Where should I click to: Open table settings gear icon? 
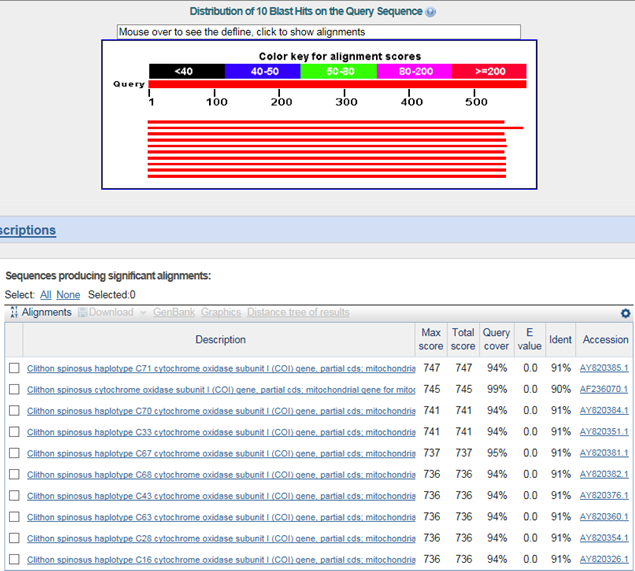pyautogui.click(x=626, y=313)
